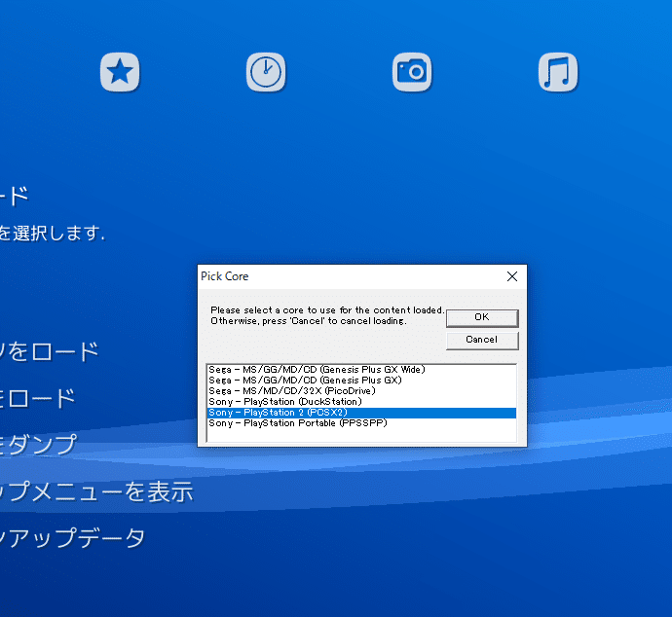This screenshot has height=617, width=672.
Task: Click Cancel in Pick Core dialog
Action: 482,340
